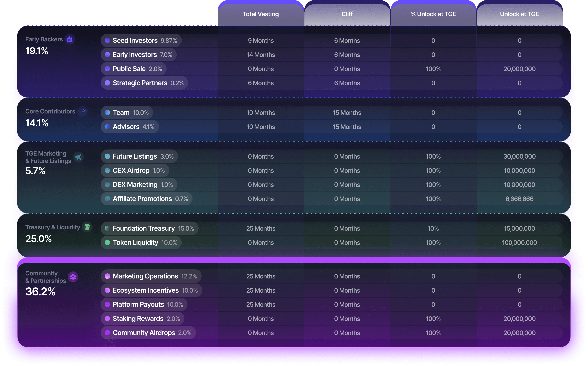Click the Core Contributors trend arrow icon

coord(82,111)
